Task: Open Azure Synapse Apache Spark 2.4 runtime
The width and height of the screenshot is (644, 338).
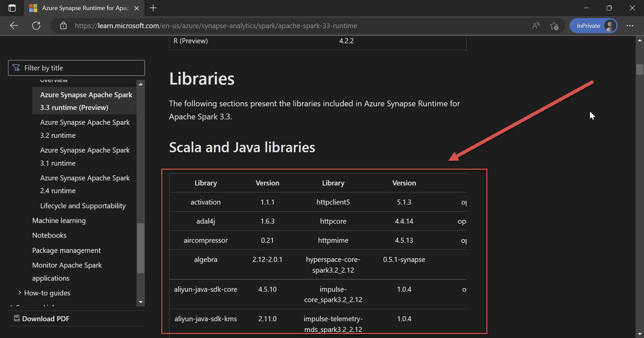Action: coord(85,184)
